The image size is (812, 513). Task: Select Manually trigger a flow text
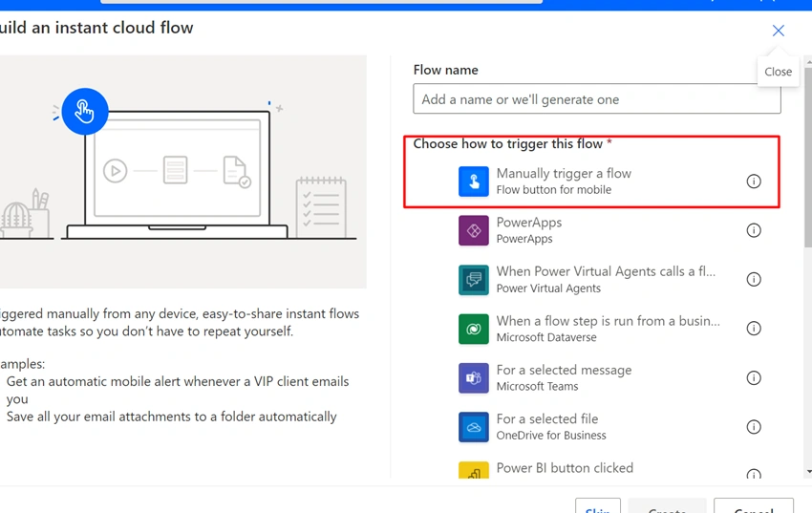[x=564, y=174]
